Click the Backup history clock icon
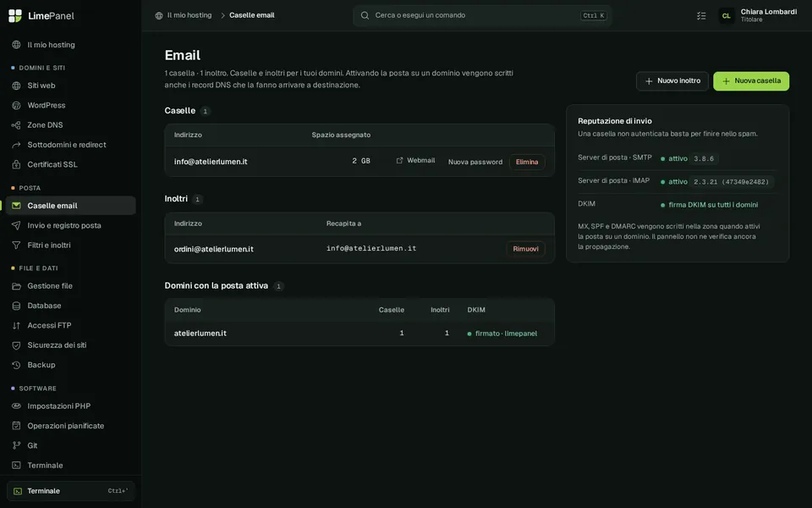 pos(16,365)
